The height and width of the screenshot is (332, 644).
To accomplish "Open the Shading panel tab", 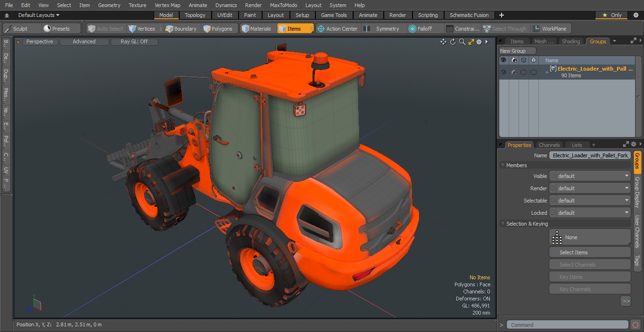I will (571, 41).
